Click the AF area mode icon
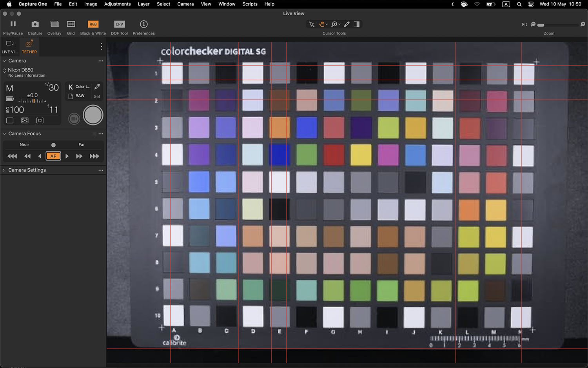 [40, 120]
